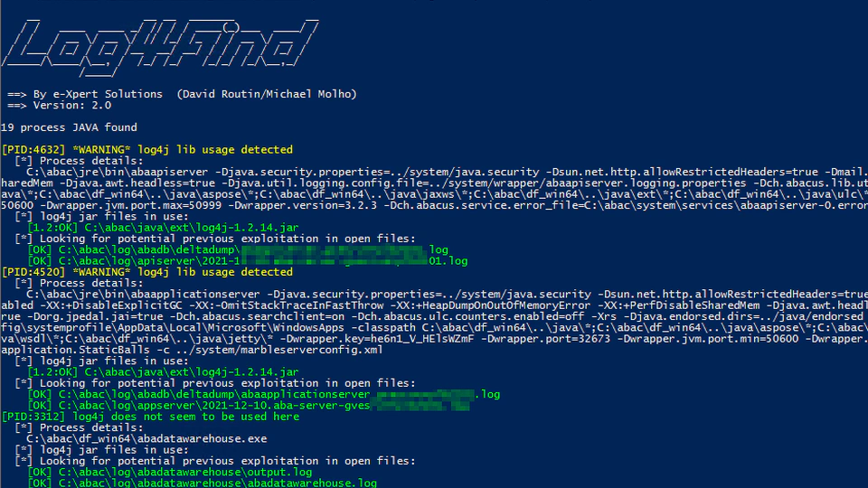The width and height of the screenshot is (868, 488).
Task: Click the '19 process JAVA found' line
Action: pos(69,127)
